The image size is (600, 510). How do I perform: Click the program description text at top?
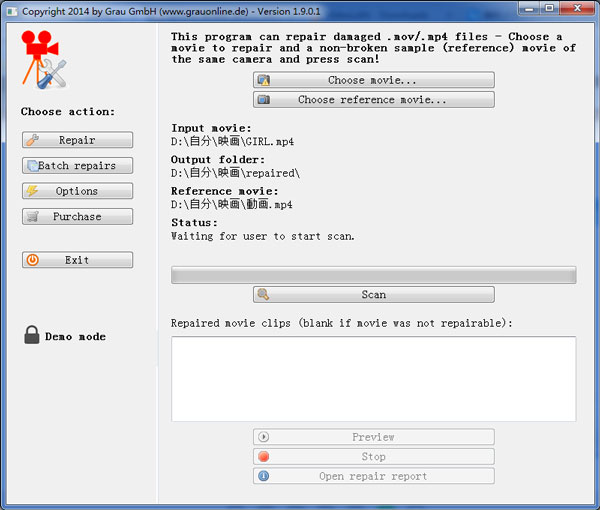click(373, 48)
